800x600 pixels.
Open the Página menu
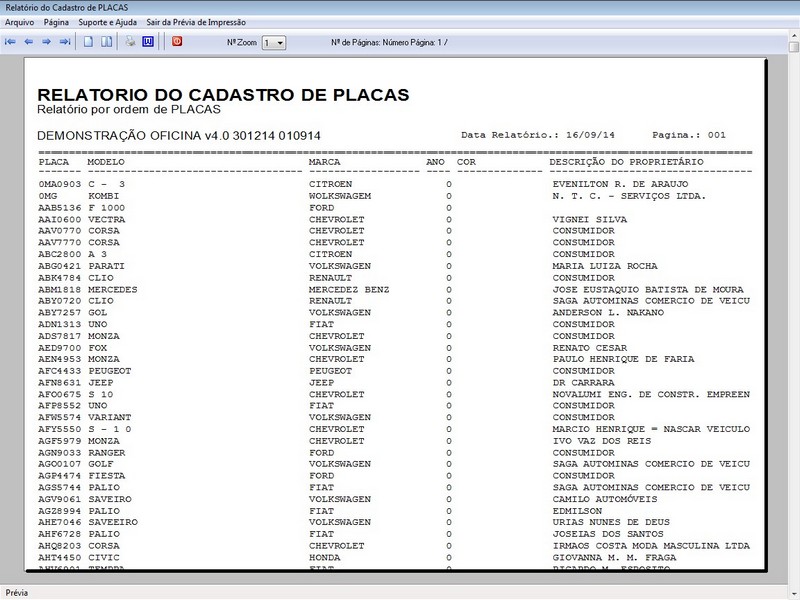pyautogui.click(x=56, y=22)
